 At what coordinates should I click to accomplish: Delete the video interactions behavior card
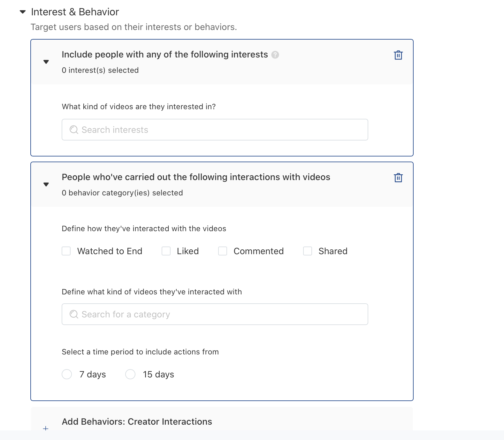click(x=398, y=178)
